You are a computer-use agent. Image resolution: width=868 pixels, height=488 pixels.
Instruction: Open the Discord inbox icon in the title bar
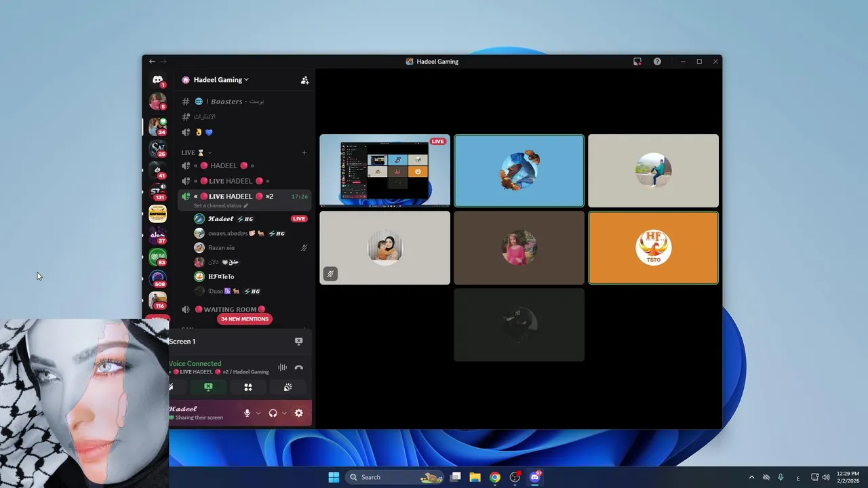coord(637,62)
